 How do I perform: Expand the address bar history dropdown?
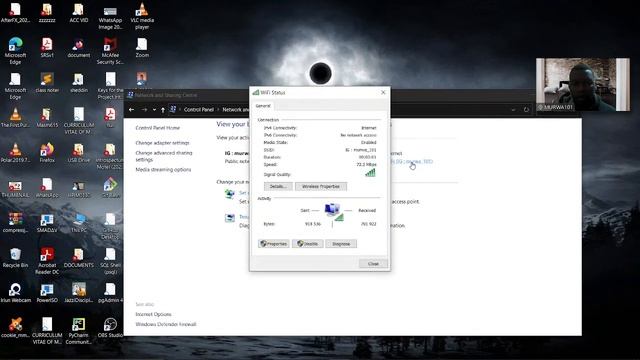513,109
